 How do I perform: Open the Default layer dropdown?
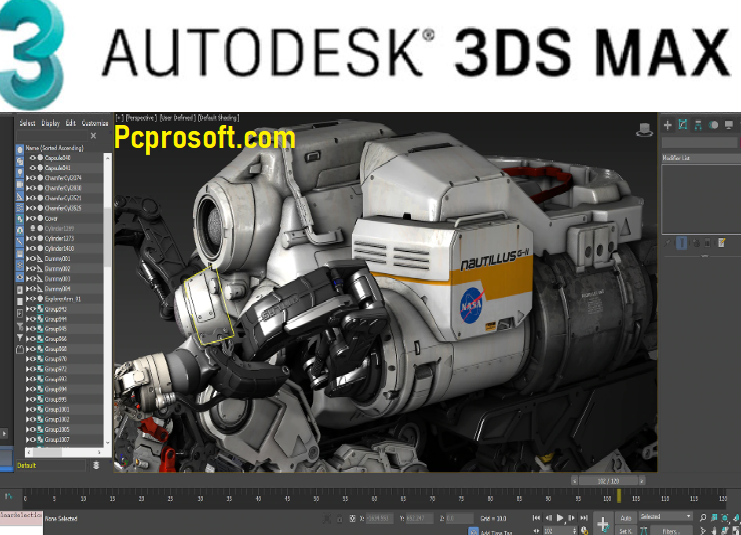pyautogui.click(x=51, y=466)
